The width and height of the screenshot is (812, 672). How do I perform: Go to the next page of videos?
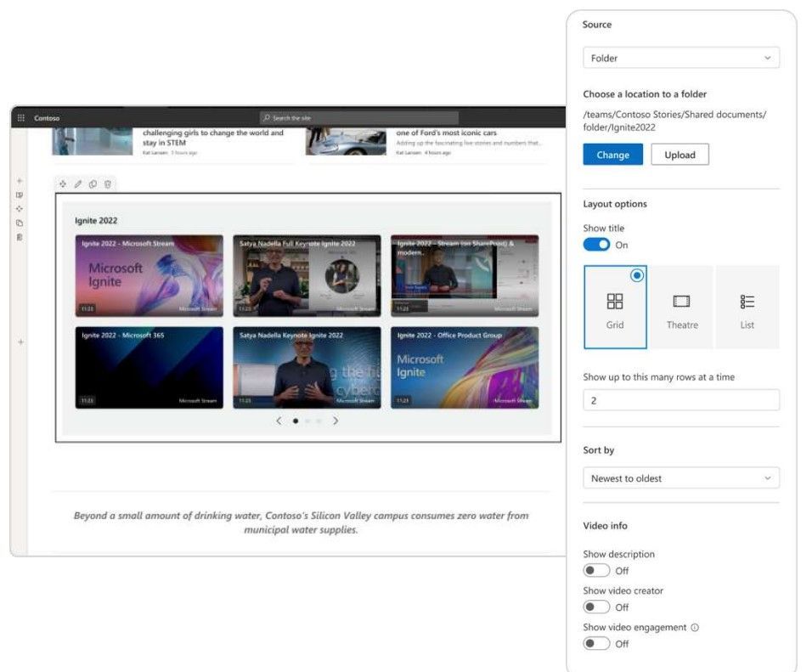pyautogui.click(x=336, y=421)
